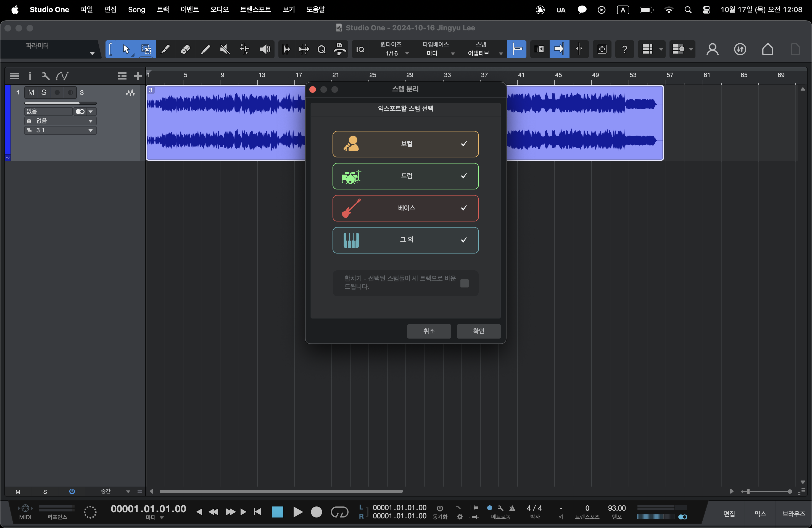812x528 pixels.
Task: Open the 오디오 menu
Action: [219, 10]
